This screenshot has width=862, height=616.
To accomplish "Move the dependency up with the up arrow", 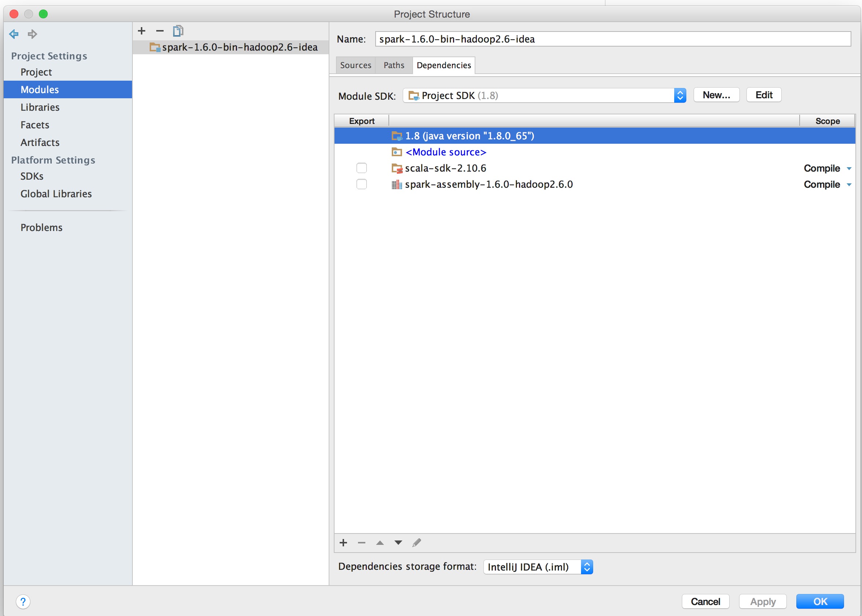I will point(380,543).
